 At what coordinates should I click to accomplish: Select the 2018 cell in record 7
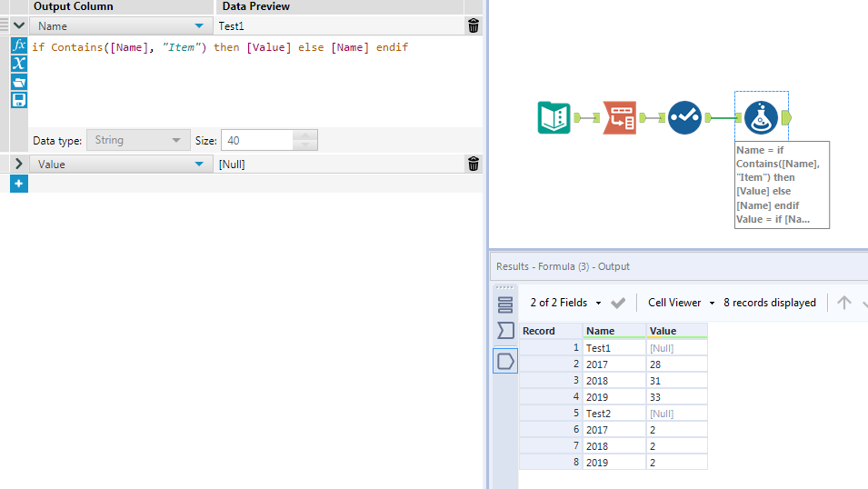pyautogui.click(x=614, y=445)
